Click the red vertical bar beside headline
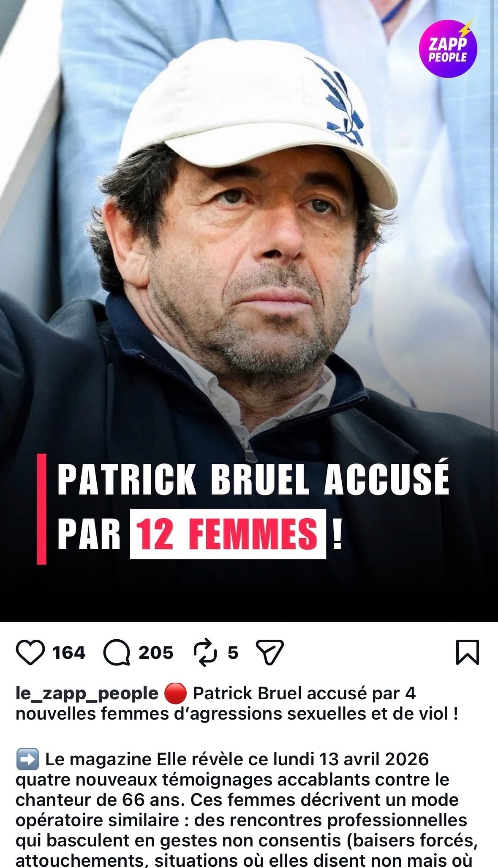Screen dimensions: 498x868 tap(41, 509)
